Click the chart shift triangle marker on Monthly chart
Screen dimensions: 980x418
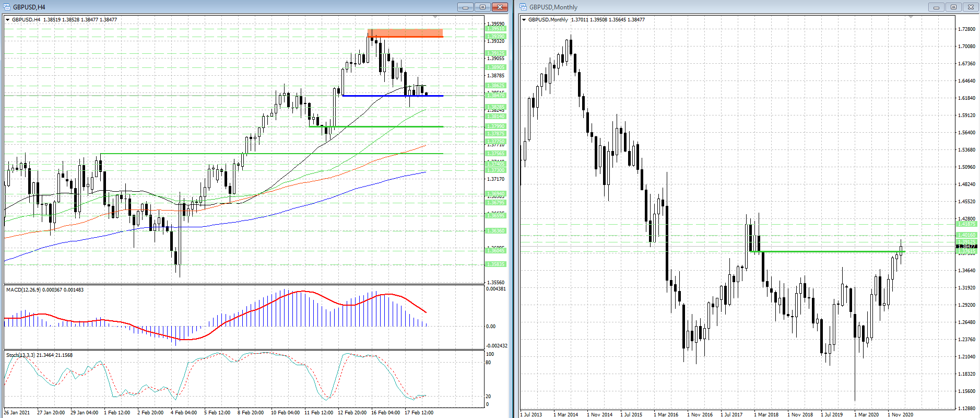[x=911, y=17]
